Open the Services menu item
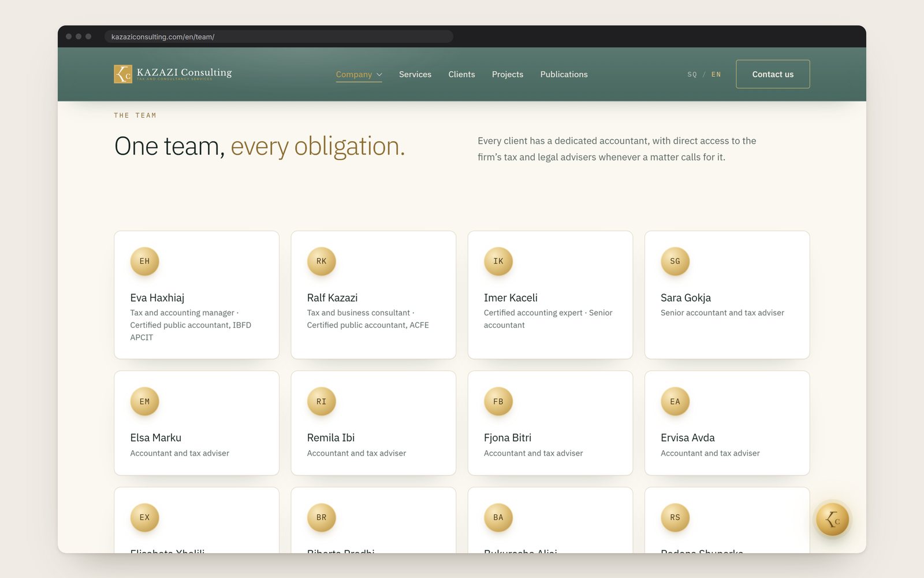 coord(415,75)
